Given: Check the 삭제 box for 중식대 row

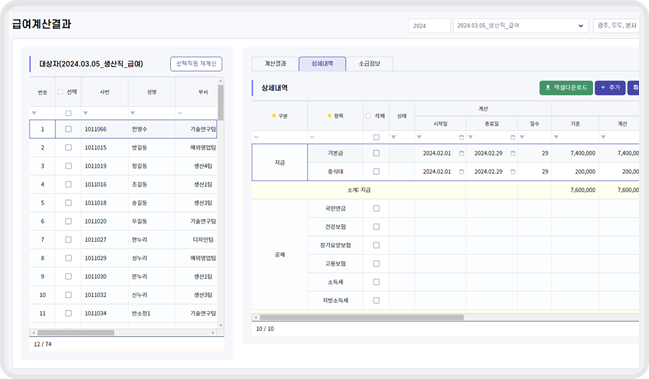Looking at the screenshot, I should [x=376, y=171].
